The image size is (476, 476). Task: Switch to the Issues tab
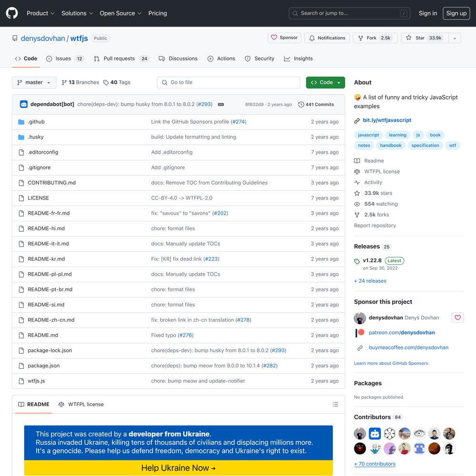(x=65, y=59)
